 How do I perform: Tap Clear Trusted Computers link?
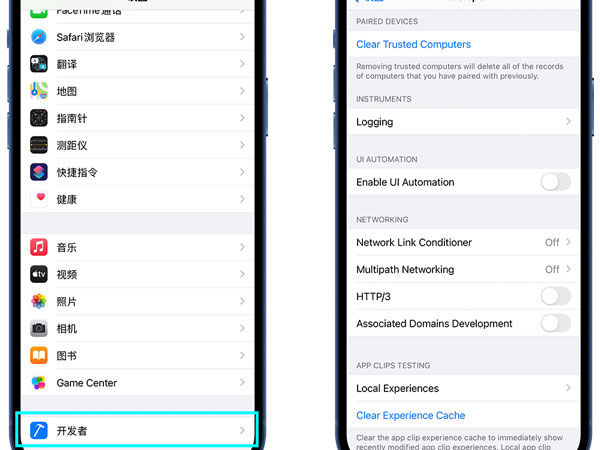[x=413, y=44]
